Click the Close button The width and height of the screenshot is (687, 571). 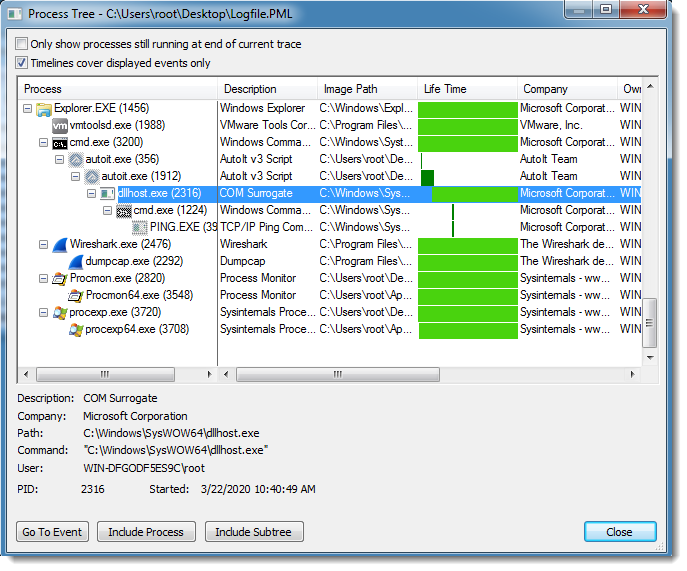(x=620, y=533)
